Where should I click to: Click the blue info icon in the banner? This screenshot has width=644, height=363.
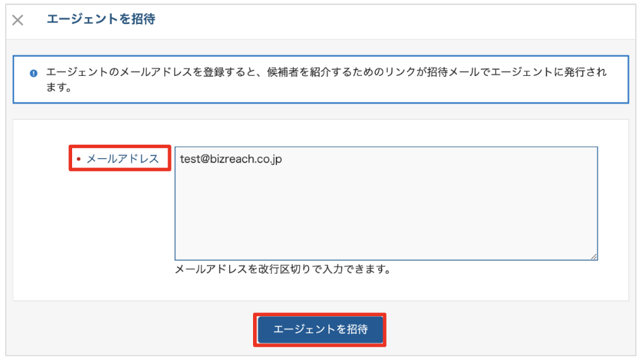point(34,73)
